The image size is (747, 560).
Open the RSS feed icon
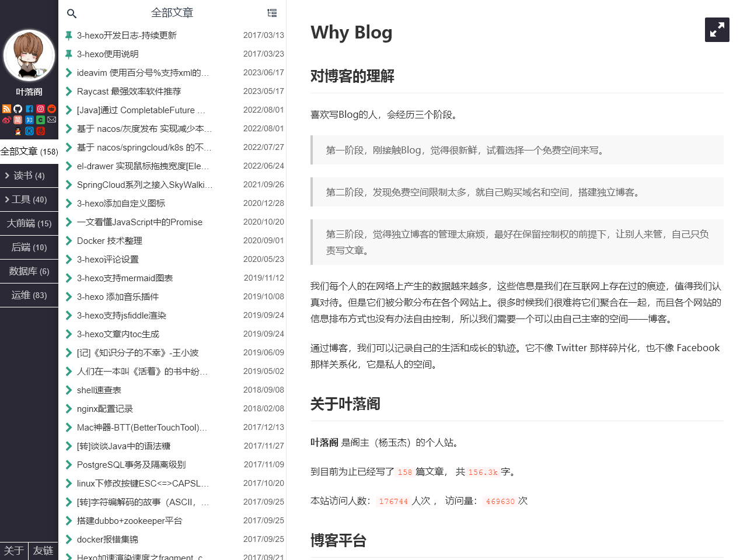6,108
